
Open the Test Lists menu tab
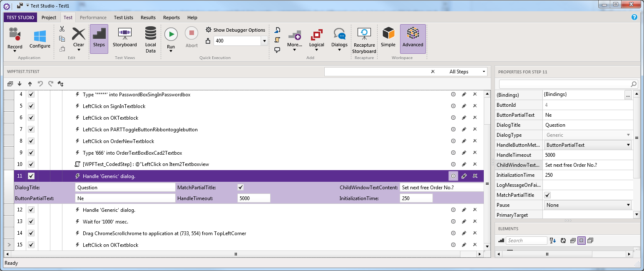click(x=124, y=18)
